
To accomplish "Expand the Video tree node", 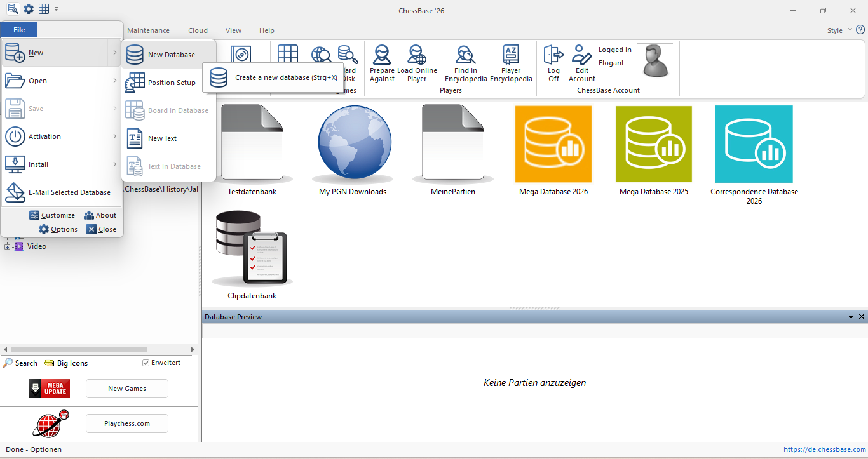I will pos(8,246).
